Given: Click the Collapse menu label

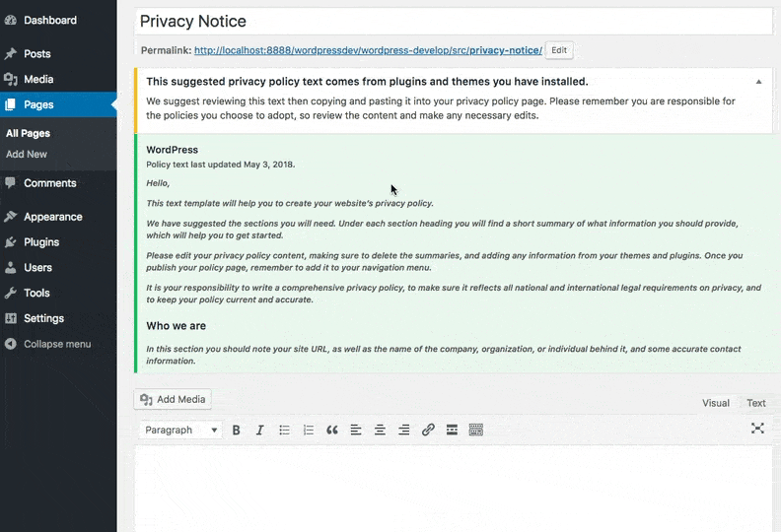Looking at the screenshot, I should coord(57,344).
